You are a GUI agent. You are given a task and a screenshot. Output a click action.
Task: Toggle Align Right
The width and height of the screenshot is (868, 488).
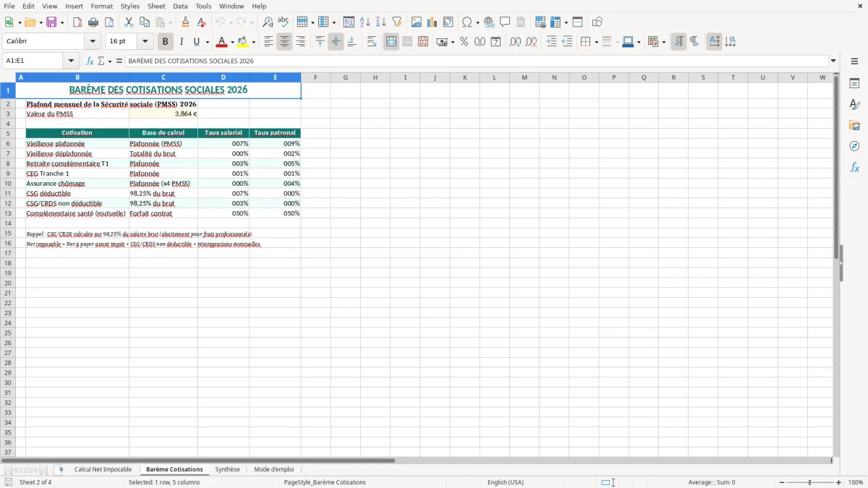300,42
